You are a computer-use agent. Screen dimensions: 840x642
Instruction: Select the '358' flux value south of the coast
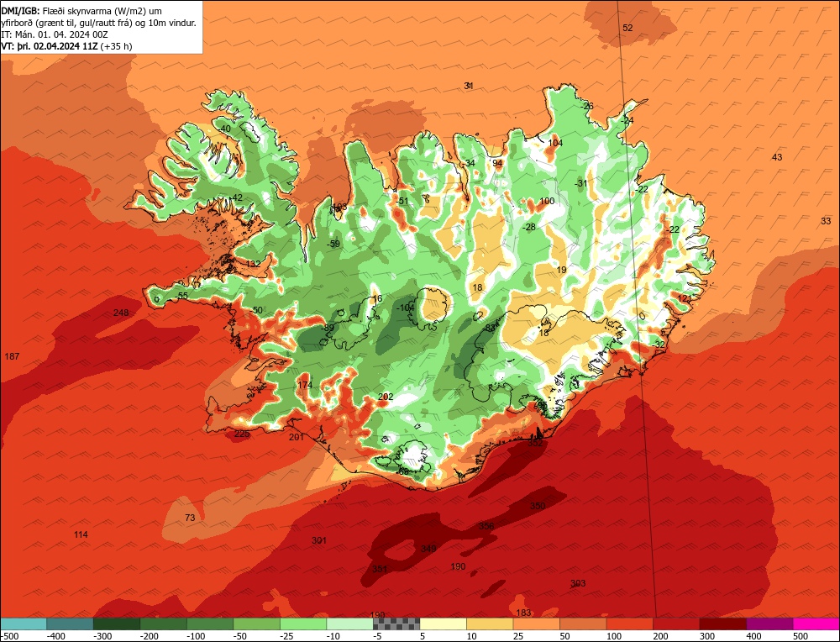click(486, 526)
